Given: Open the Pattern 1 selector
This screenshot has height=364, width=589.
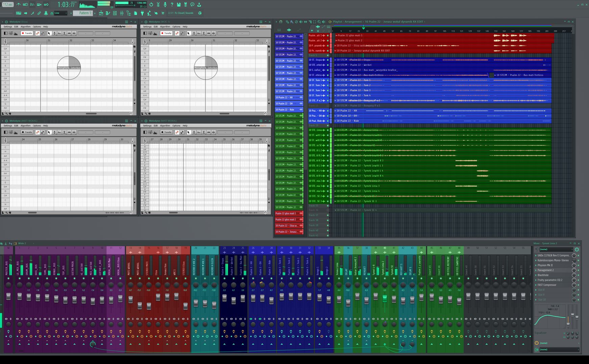Looking at the screenshot, I should (x=82, y=13).
